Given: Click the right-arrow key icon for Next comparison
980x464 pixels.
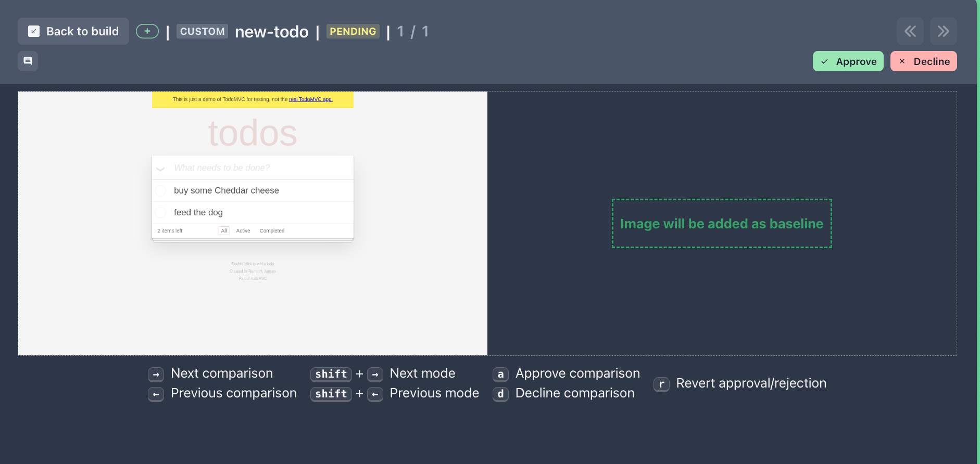Looking at the screenshot, I should pos(156,374).
